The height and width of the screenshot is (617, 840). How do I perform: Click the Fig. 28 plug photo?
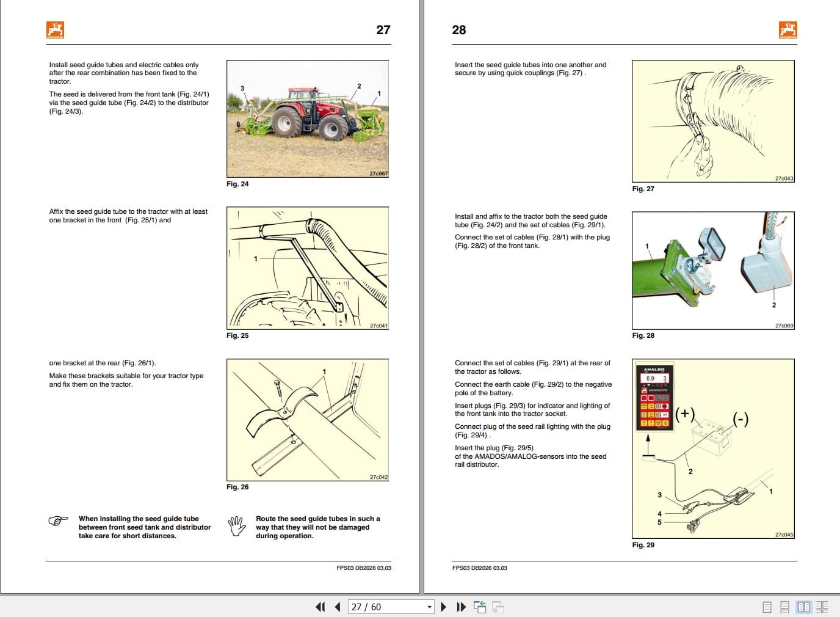[x=713, y=271]
